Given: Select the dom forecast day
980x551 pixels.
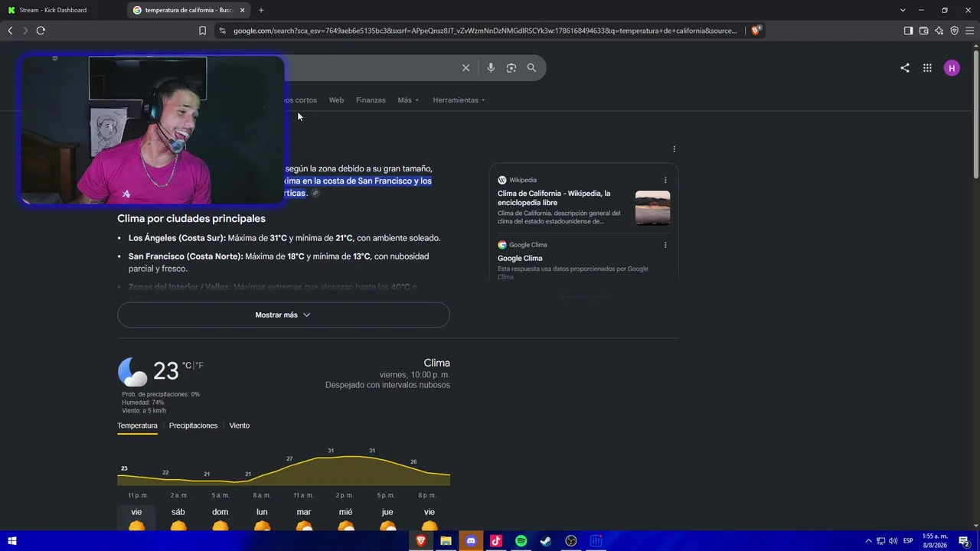Looking at the screenshot, I should tap(220, 518).
